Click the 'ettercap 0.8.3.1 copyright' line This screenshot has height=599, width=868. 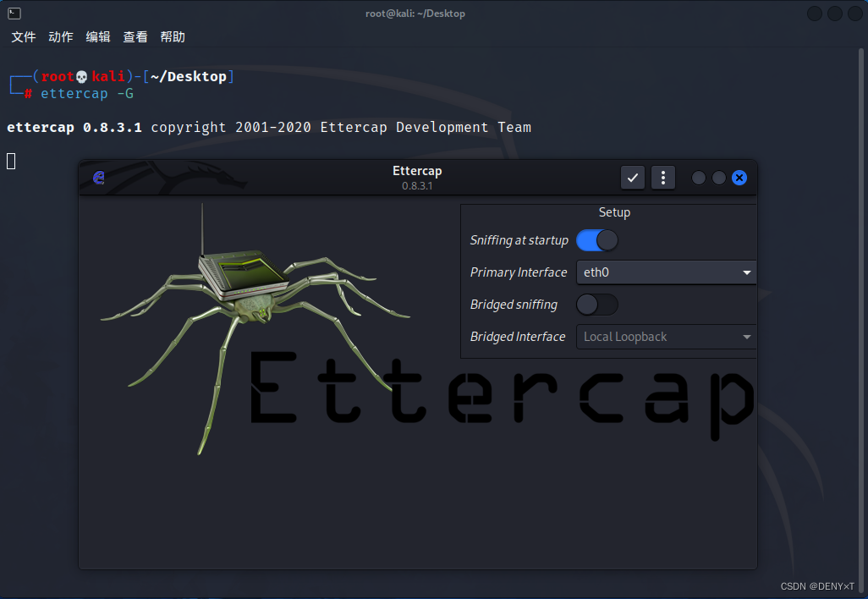click(x=269, y=127)
